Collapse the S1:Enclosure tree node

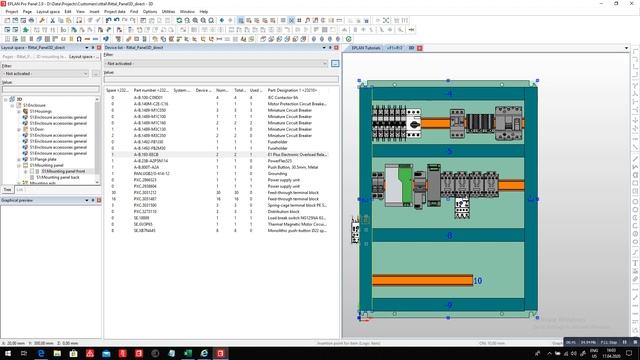12,105
